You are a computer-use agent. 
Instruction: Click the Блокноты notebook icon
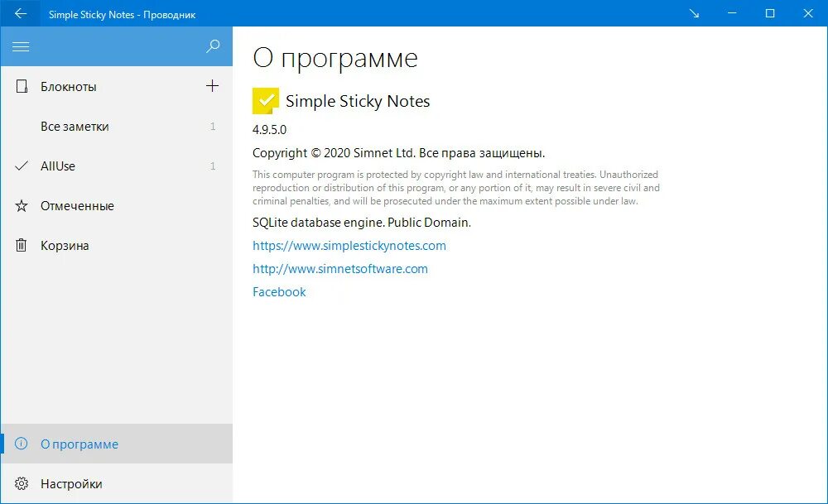[22, 87]
